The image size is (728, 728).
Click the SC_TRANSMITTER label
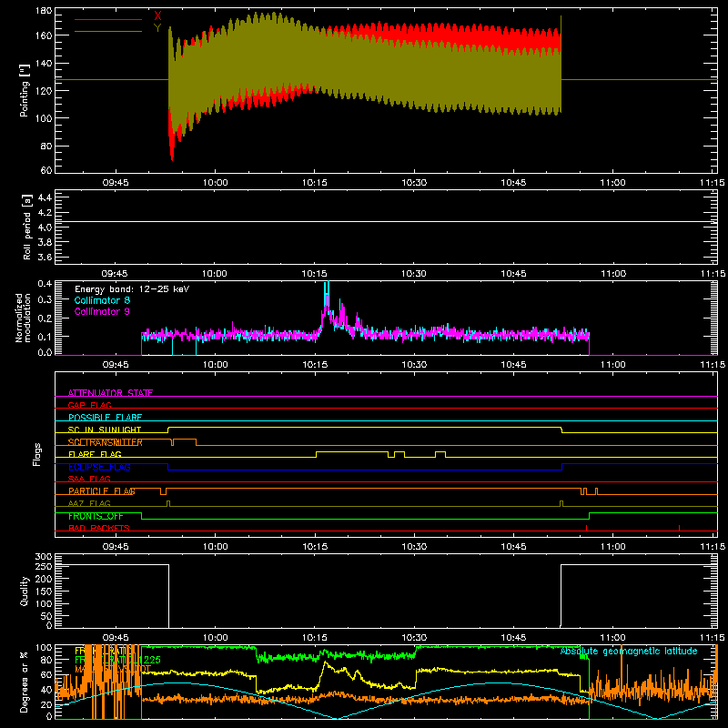point(106,442)
